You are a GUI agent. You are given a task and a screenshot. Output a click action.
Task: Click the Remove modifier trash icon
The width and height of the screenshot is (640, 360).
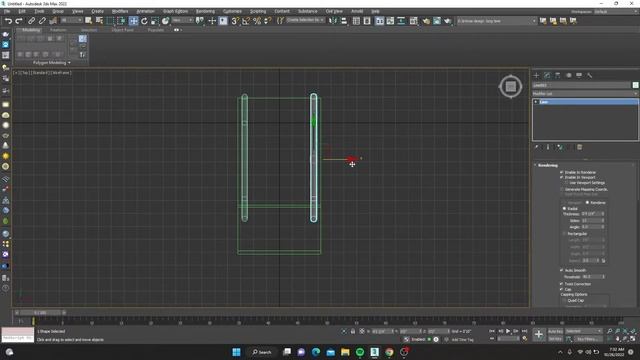point(580,147)
